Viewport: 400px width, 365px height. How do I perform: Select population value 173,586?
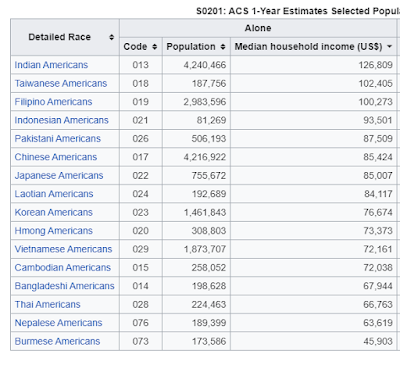(209, 341)
